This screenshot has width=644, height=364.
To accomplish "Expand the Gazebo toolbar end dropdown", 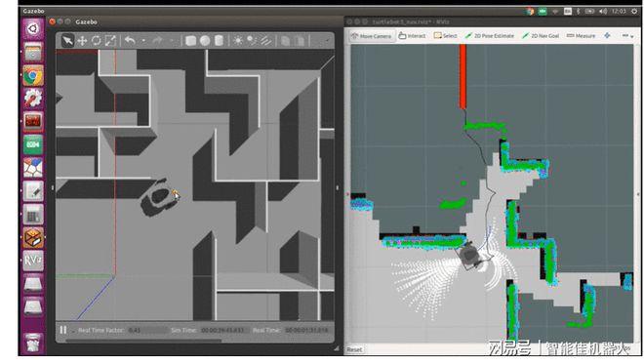I will [327, 41].
